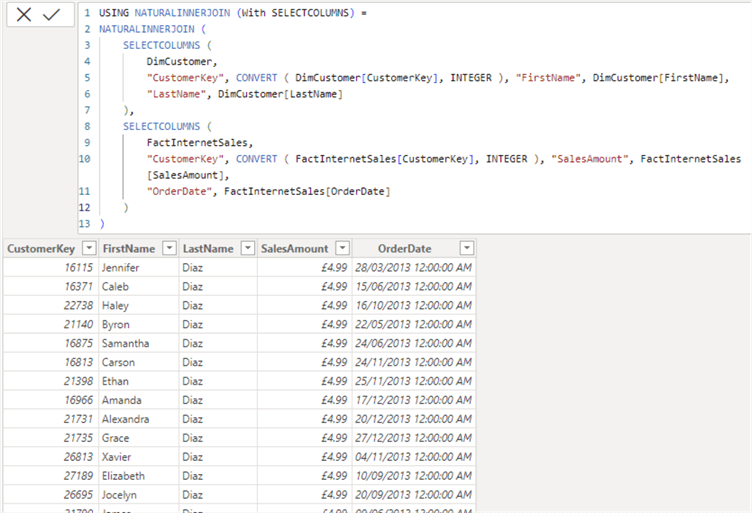Open the SalesAmount column filter dropdown
Viewport: 752px width, 513px height.
(x=342, y=248)
